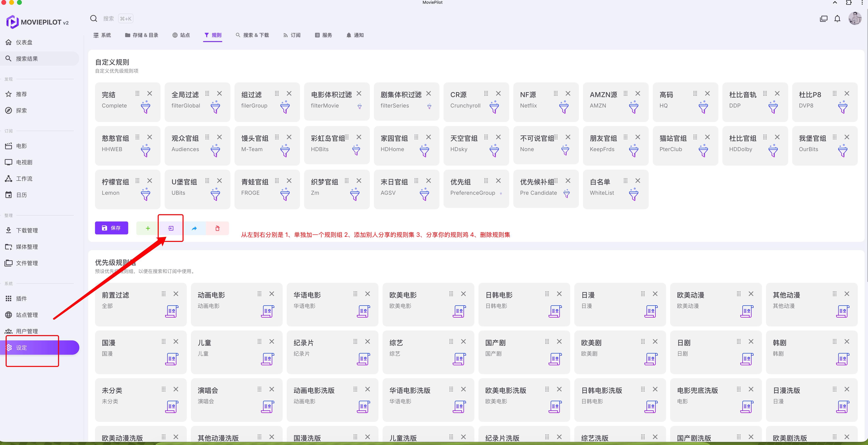Remove the 白名单 WhiteList rule card
The image size is (868, 445).
[637, 181]
